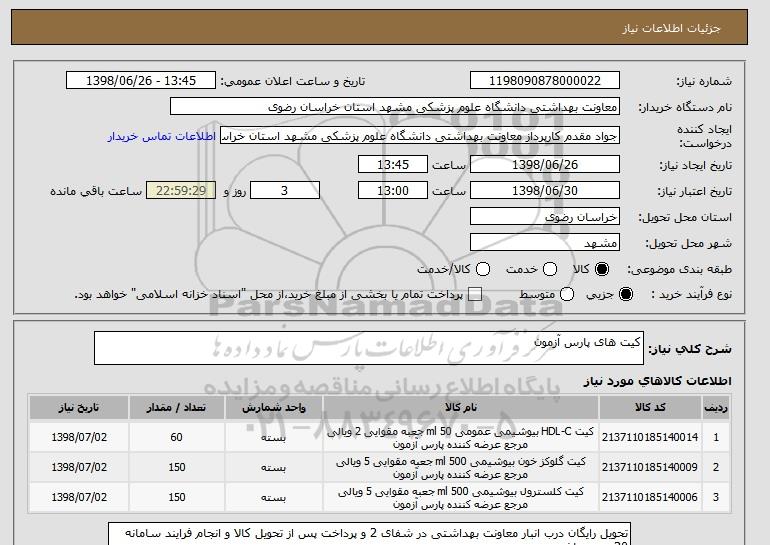
Task: Click the validity time field 13:00
Action: click(x=393, y=191)
